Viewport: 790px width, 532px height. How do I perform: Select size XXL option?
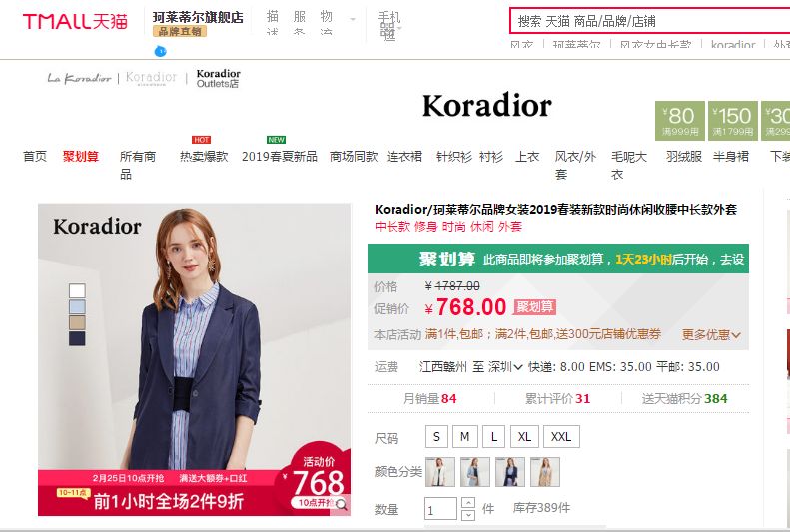coord(561,437)
